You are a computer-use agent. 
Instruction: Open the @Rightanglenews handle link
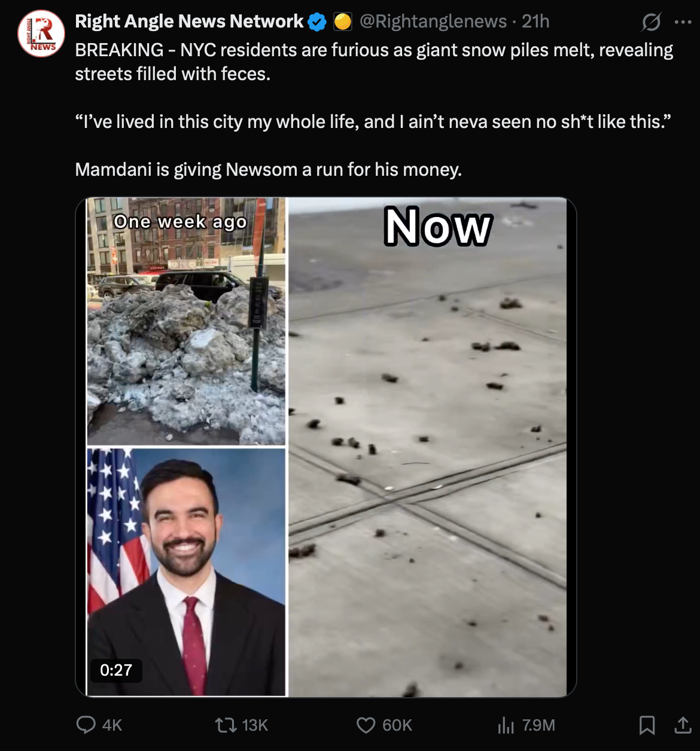coord(433,22)
